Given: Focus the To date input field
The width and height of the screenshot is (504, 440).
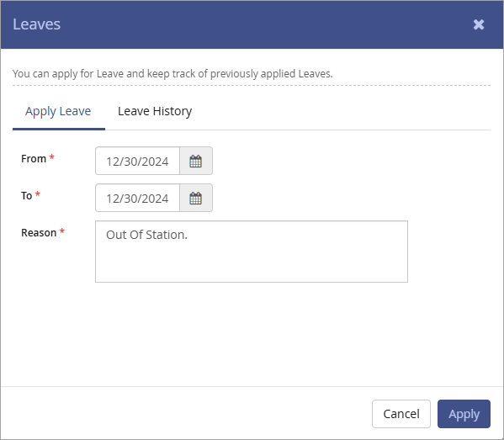Looking at the screenshot, I should coord(138,198).
